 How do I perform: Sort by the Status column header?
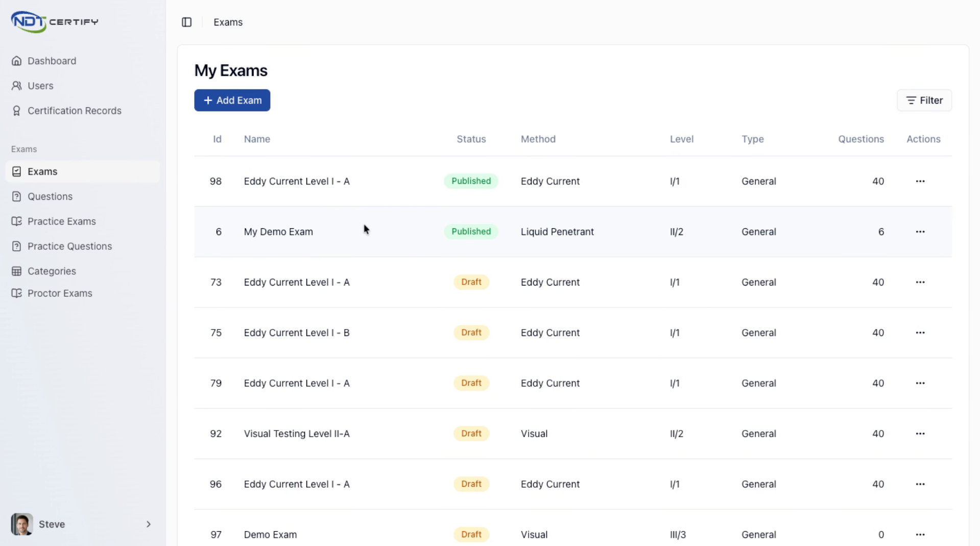(471, 139)
